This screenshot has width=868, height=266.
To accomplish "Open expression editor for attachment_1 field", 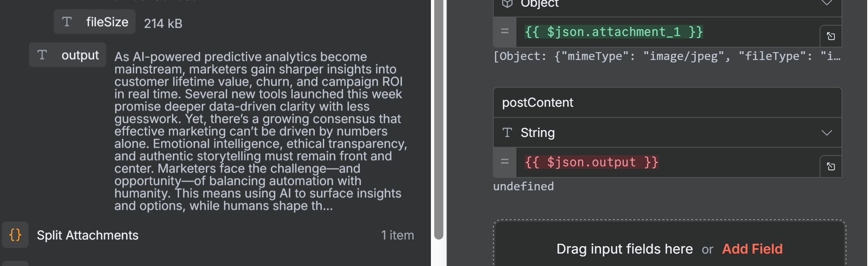I will [831, 36].
